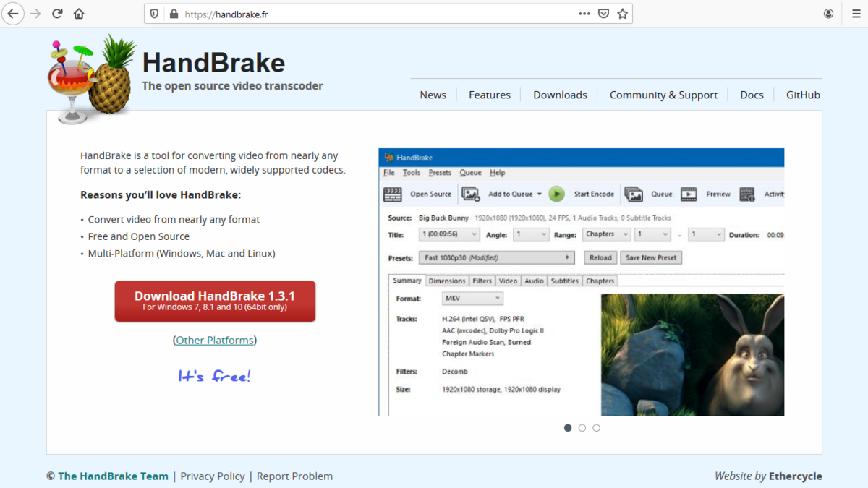Open the Firefox hamburger menu
Viewport: 868px width, 488px height.
(x=856, y=14)
